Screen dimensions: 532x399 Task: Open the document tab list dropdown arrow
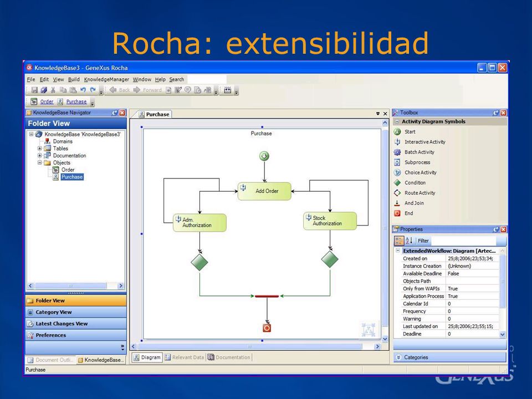coord(378,114)
